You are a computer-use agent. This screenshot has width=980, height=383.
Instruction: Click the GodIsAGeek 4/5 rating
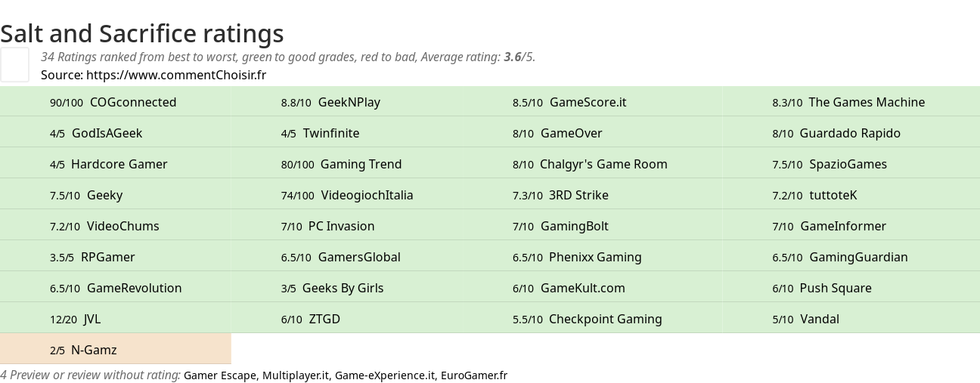(116, 133)
